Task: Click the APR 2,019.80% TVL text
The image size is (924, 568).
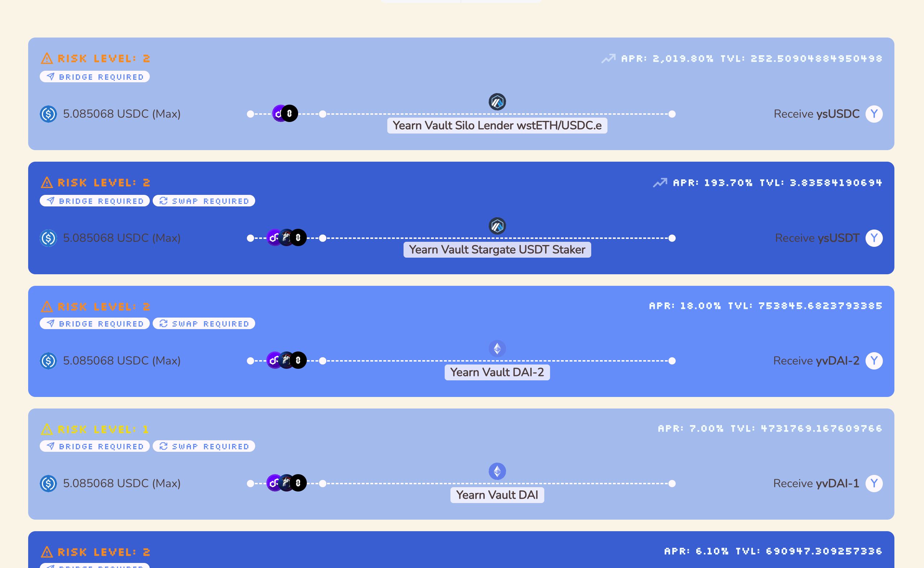Action: 751,58
